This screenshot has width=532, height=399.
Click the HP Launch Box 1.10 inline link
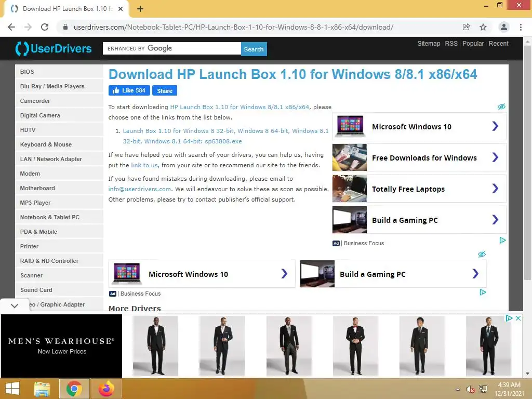click(240, 107)
